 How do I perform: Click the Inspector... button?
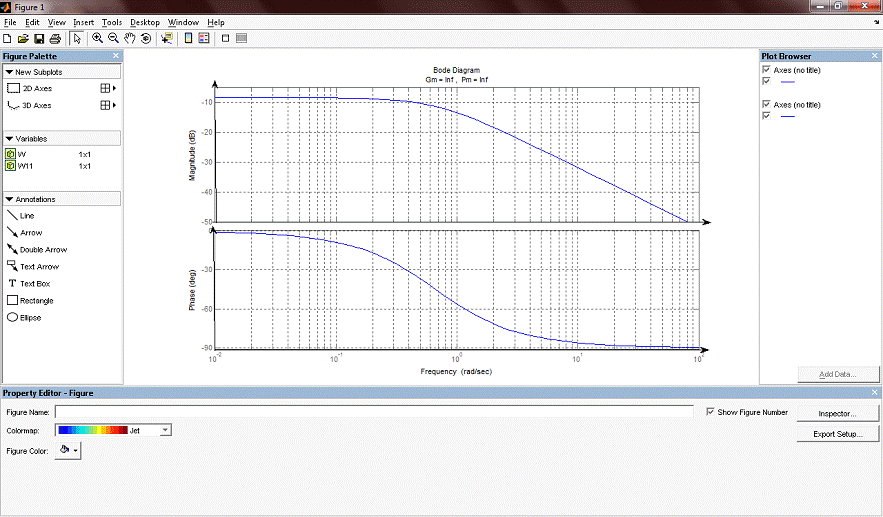838,413
